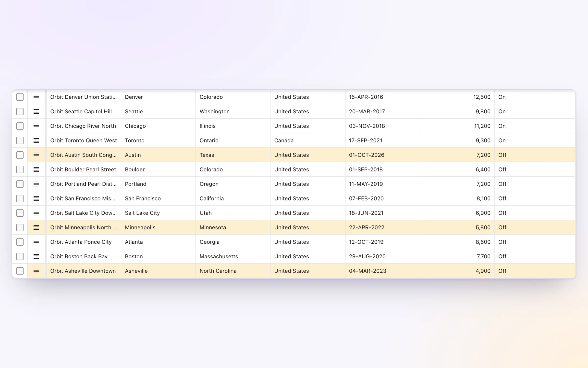The height and width of the screenshot is (368, 588).
Task: Click the value 12,500
Action: [x=482, y=97]
